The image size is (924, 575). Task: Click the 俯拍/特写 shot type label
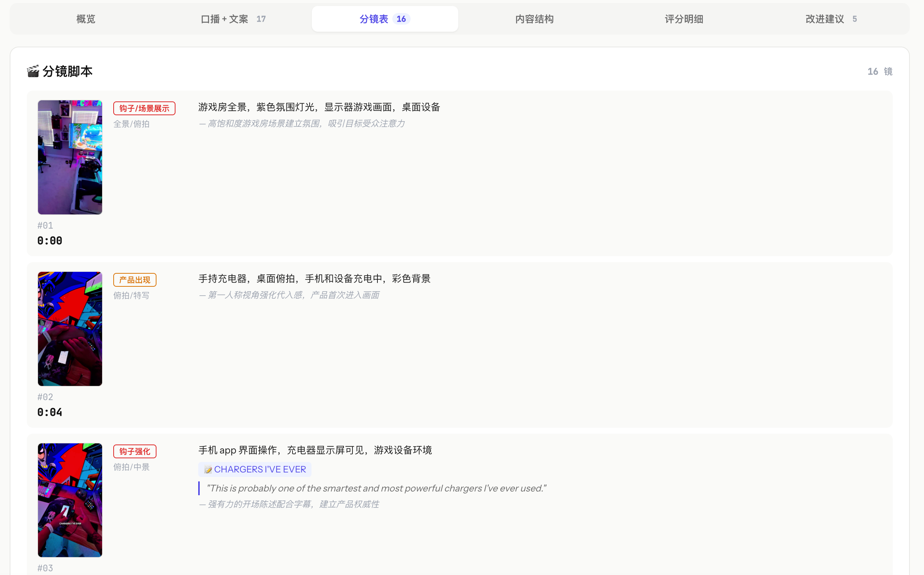132,295
